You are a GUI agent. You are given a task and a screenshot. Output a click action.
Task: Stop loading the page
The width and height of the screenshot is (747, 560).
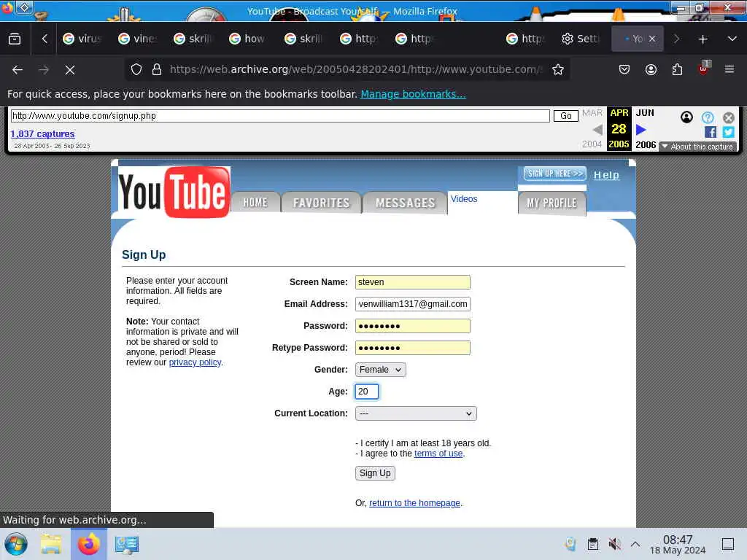[70, 70]
